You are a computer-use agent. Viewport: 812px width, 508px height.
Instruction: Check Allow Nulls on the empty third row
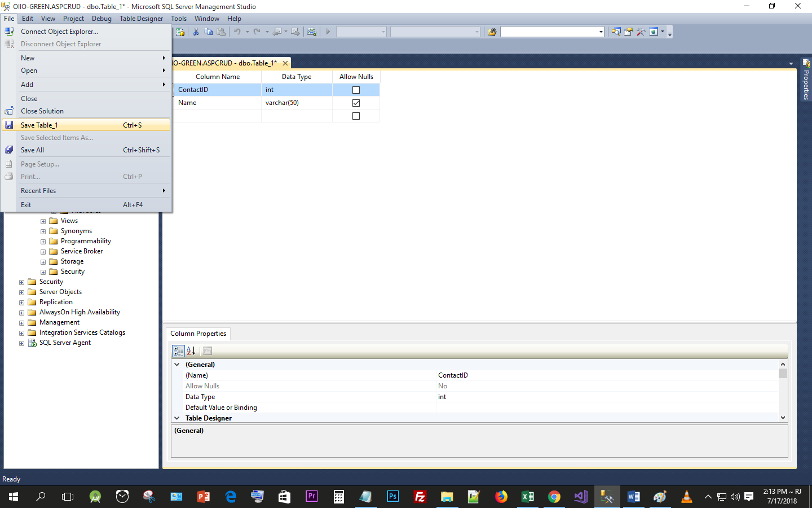click(356, 116)
